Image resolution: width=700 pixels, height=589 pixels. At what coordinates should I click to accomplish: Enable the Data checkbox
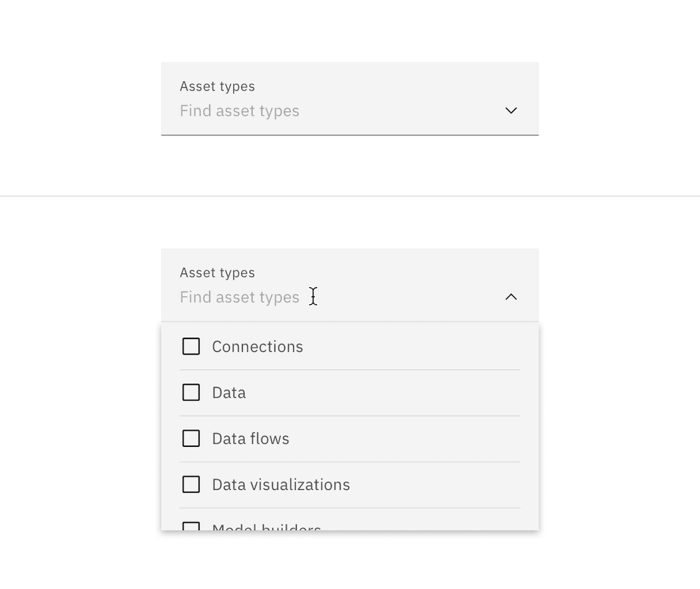point(191,393)
